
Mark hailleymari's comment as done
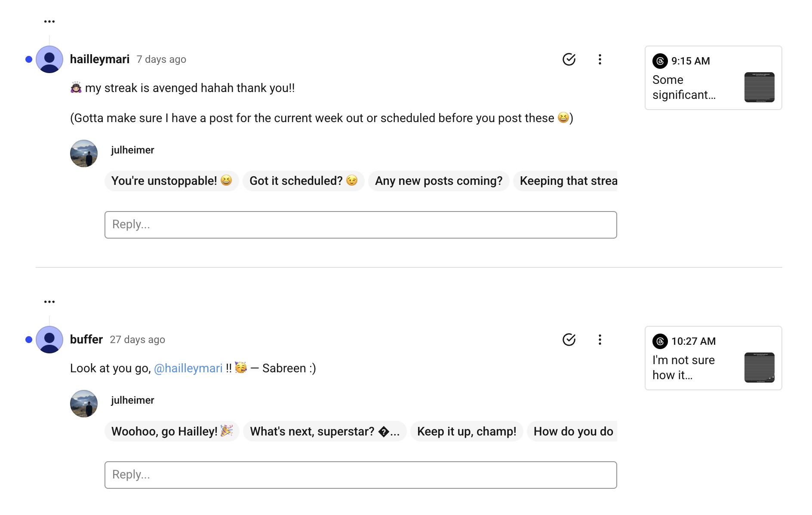(569, 59)
